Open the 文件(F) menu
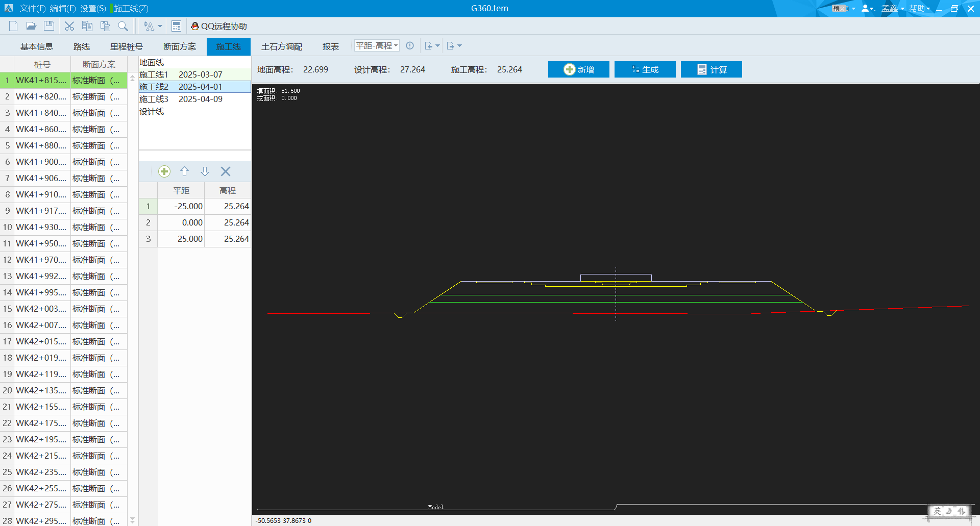The height and width of the screenshot is (526, 980). (33, 8)
